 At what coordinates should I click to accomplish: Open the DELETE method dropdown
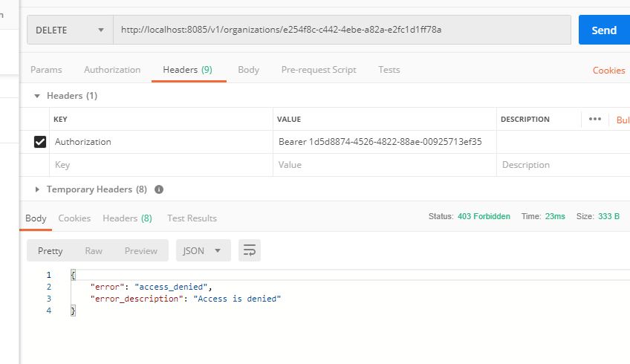point(70,30)
